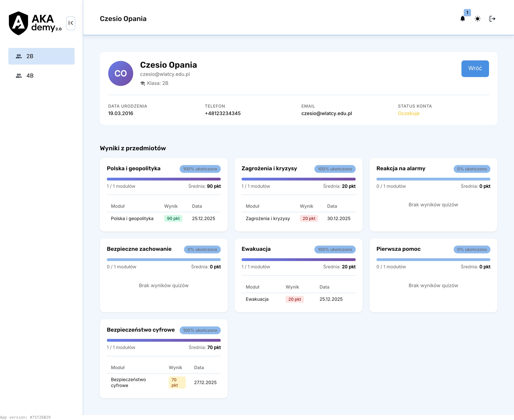Click the AKAdemy 2.0 logo

(x=35, y=23)
